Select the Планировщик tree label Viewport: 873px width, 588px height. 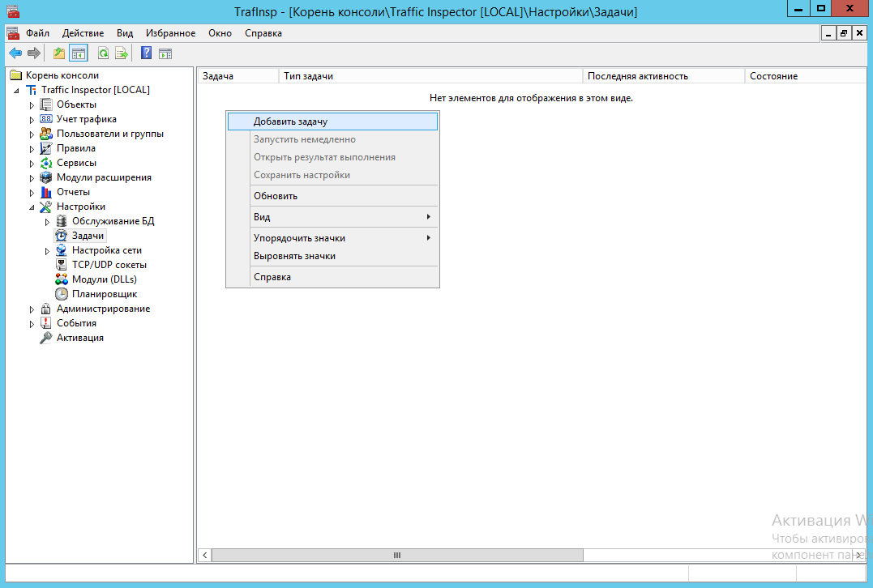click(105, 294)
